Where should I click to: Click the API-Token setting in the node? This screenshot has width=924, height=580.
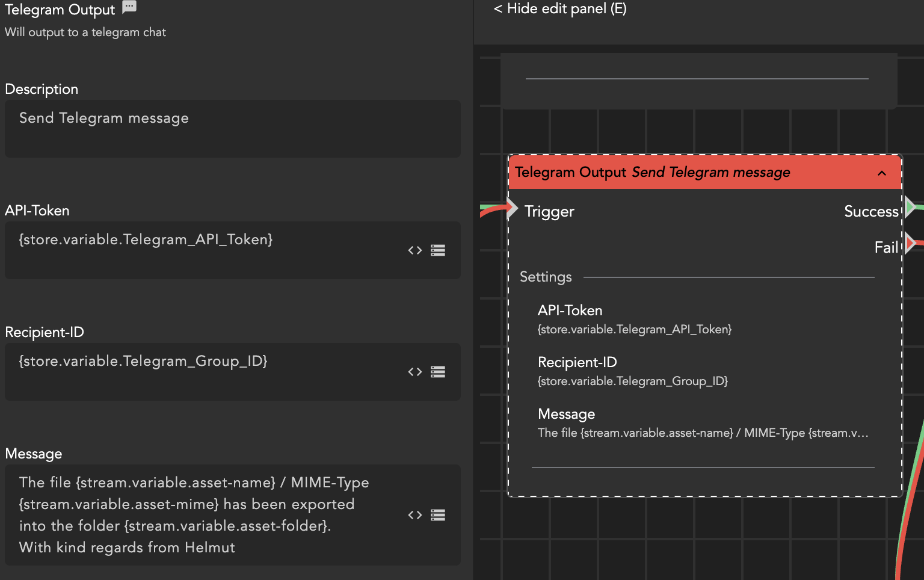(x=635, y=320)
